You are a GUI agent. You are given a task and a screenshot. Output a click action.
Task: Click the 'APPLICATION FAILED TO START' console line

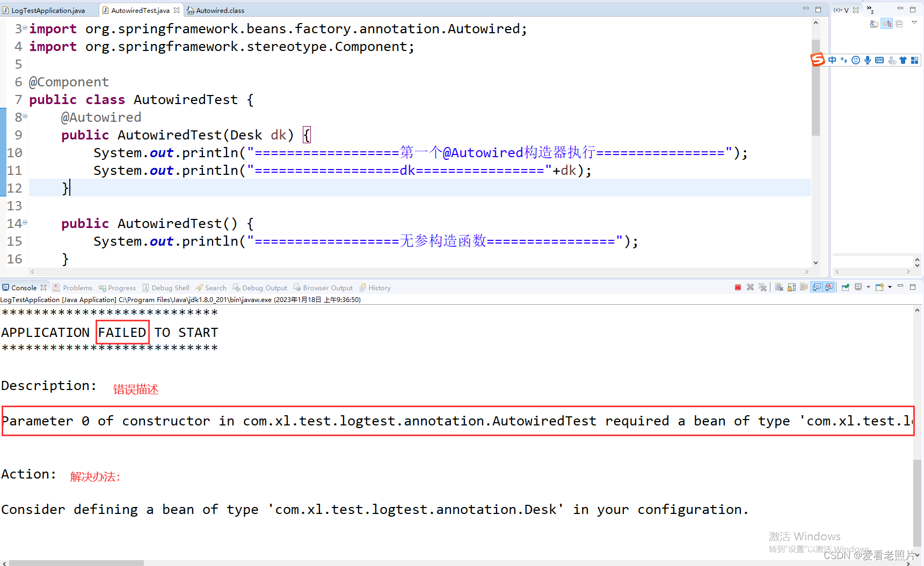(x=110, y=333)
